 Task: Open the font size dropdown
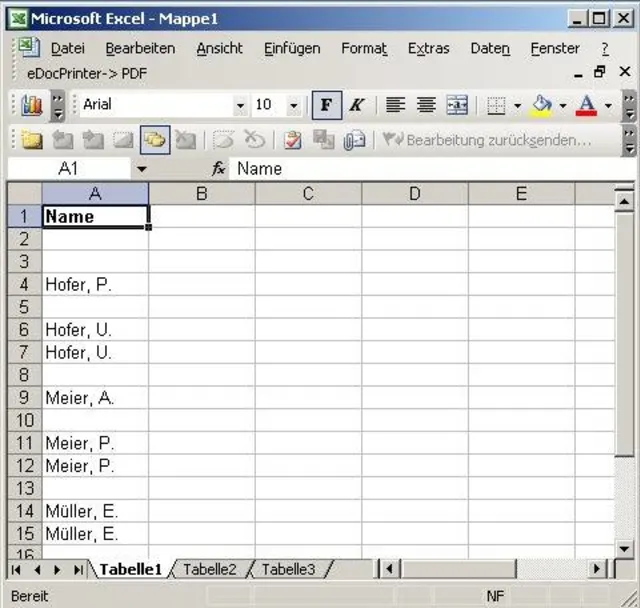(293, 106)
